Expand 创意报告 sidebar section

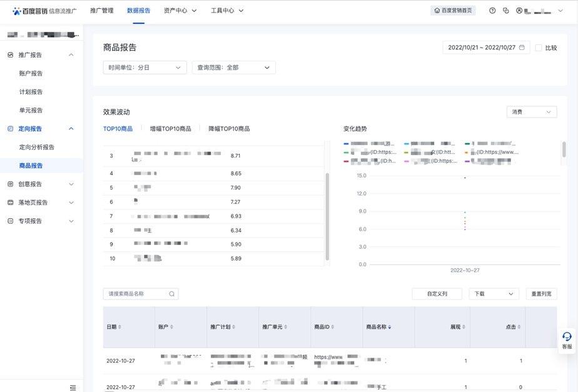[x=41, y=184]
